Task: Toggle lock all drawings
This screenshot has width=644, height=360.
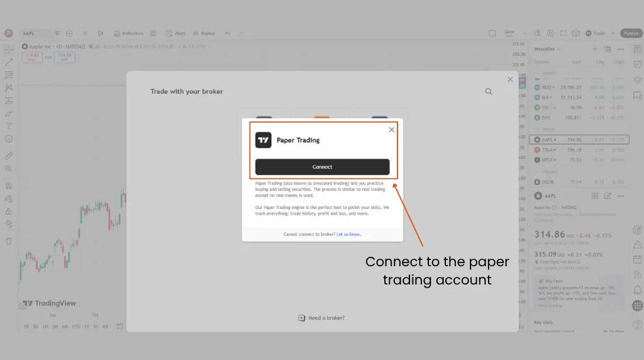Action: [9, 211]
